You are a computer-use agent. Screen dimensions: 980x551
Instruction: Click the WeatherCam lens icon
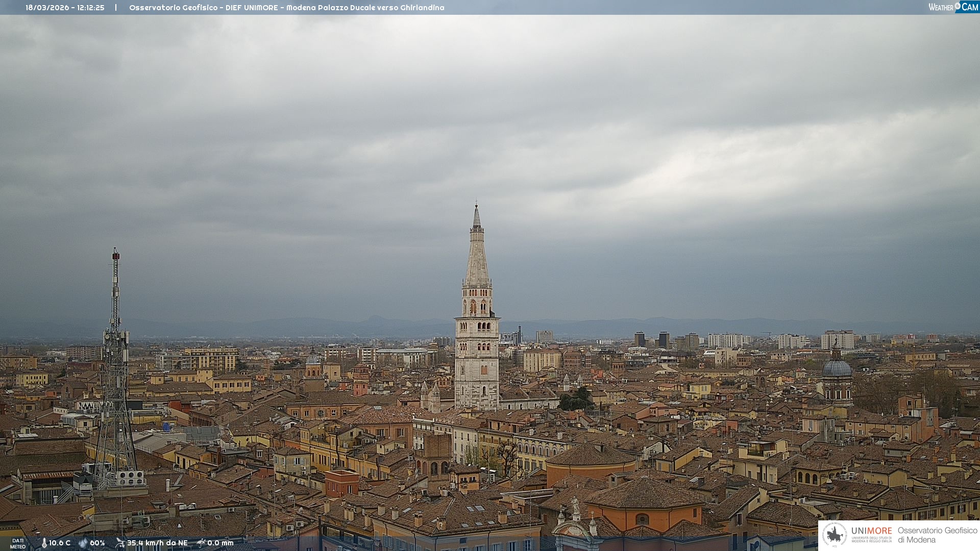click(x=958, y=6)
